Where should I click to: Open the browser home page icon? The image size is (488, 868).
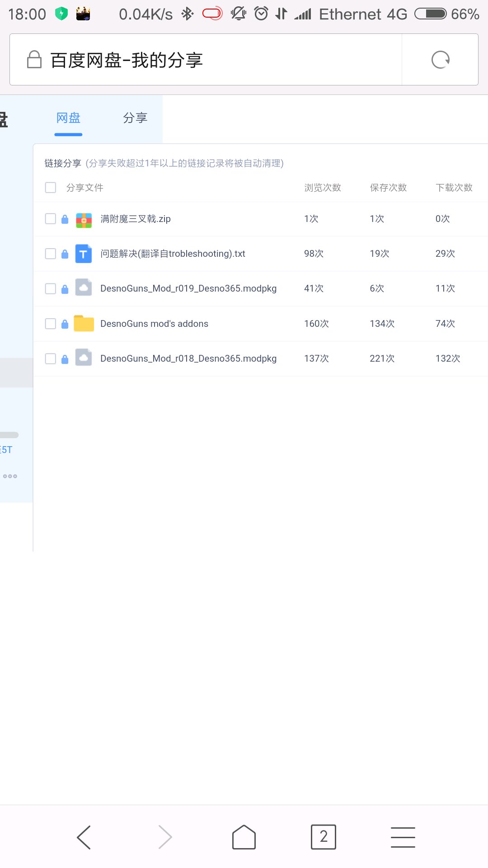[x=244, y=837]
